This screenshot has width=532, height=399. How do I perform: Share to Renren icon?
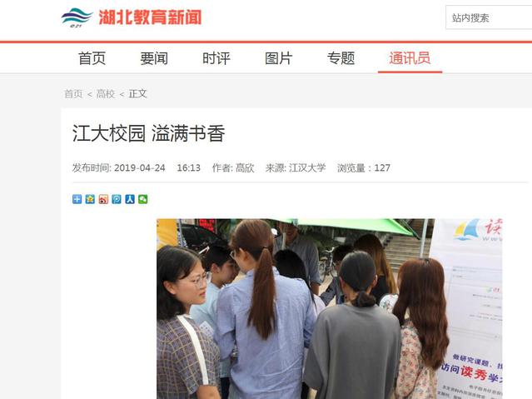pos(130,199)
